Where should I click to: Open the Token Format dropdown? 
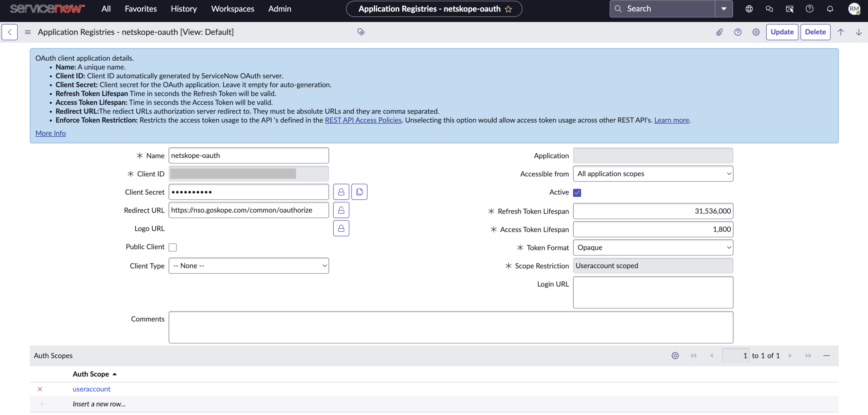(653, 248)
